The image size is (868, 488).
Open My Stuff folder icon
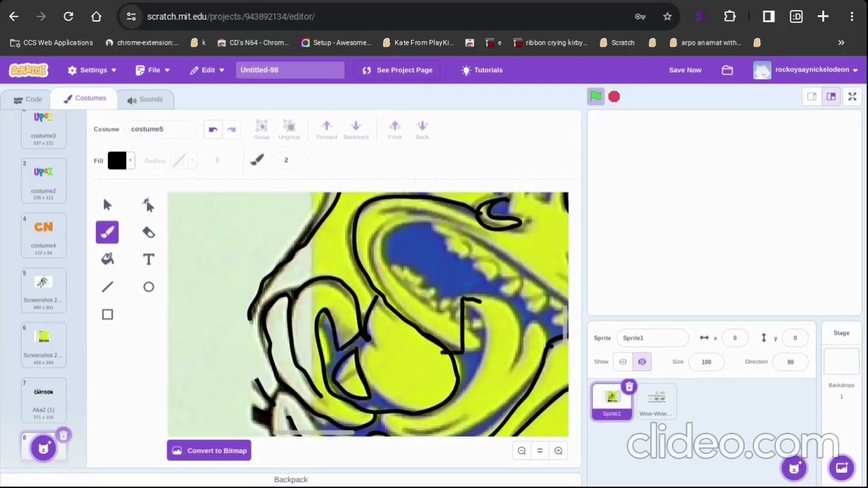pos(727,70)
